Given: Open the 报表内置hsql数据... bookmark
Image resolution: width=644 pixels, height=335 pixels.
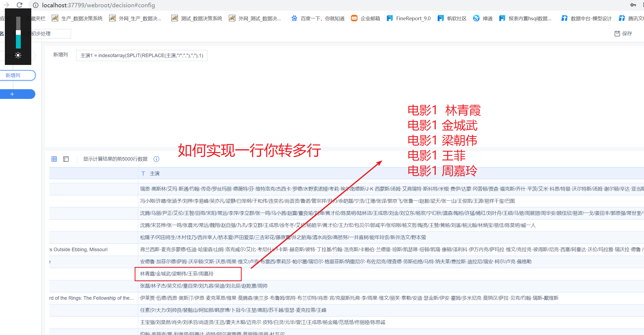Looking at the screenshot, I should pos(525,18).
